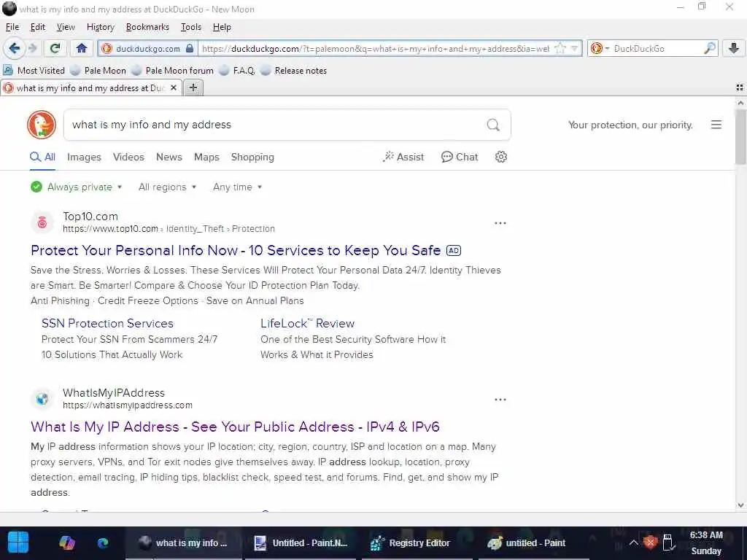The height and width of the screenshot is (560, 747).
Task: Open the File menu
Action: tap(12, 27)
